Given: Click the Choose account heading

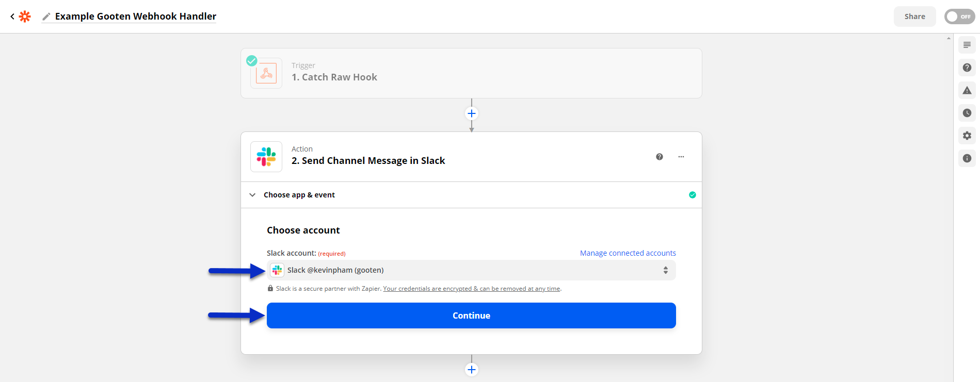Looking at the screenshot, I should pos(303,230).
